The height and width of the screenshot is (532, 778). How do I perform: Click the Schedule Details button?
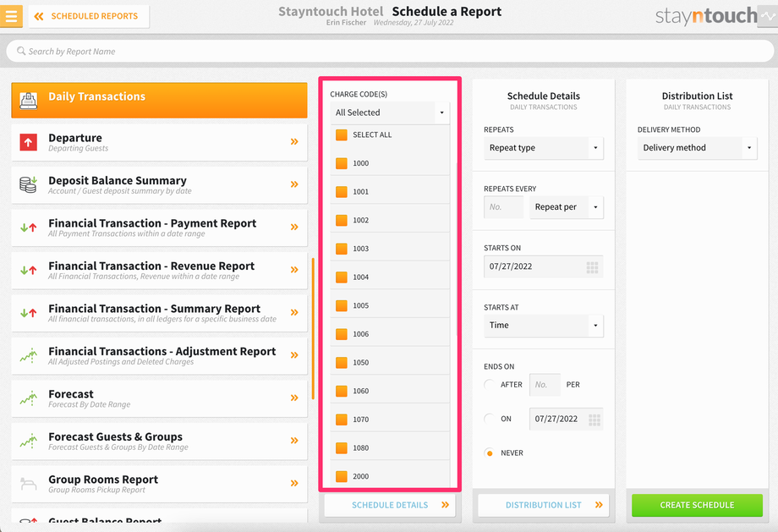[x=390, y=505]
